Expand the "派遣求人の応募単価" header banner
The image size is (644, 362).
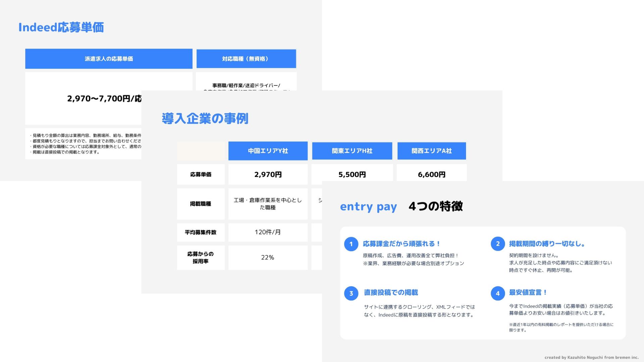[x=109, y=59]
